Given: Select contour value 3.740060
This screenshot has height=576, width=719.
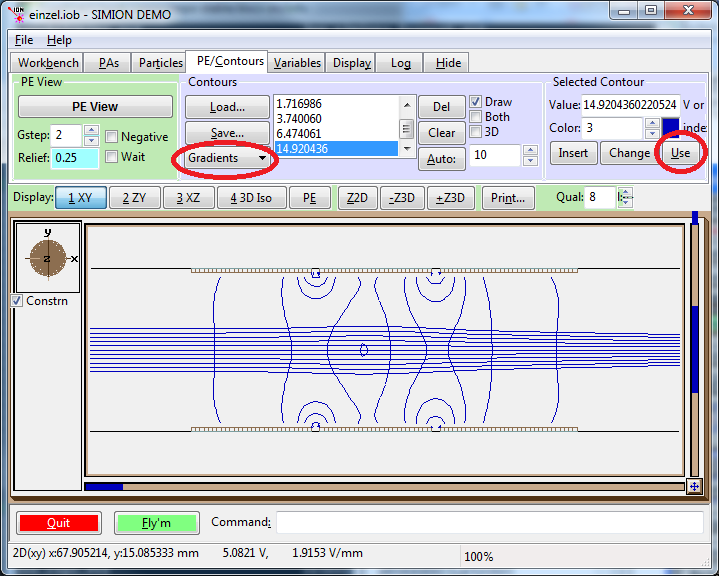Looking at the screenshot, I should tap(337, 119).
